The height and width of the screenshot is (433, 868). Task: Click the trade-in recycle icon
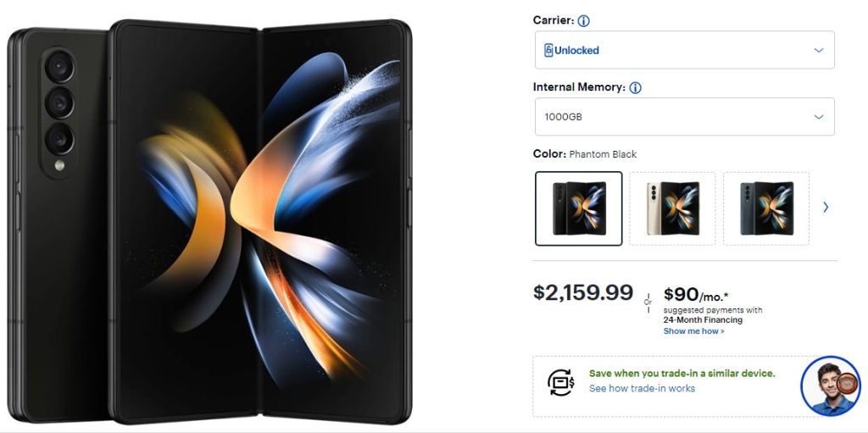coord(561,382)
